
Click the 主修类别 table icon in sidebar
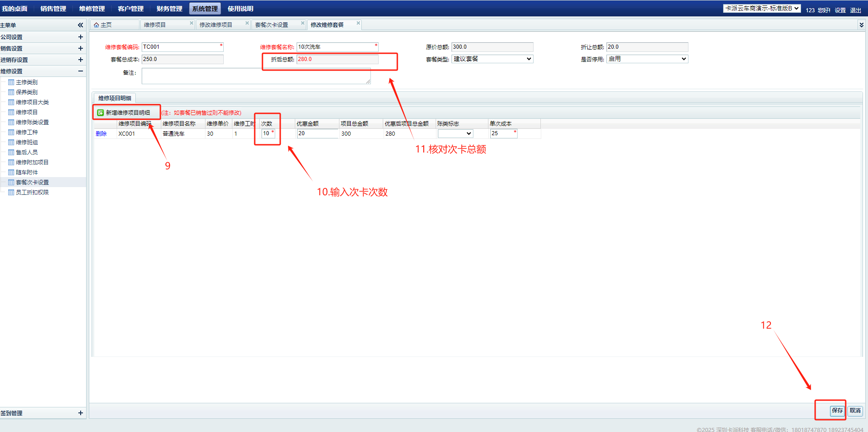pos(11,82)
